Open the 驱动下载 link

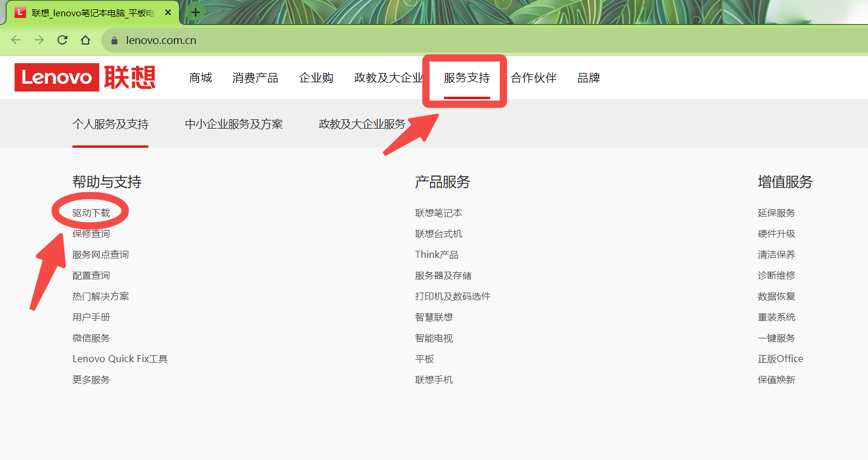tap(91, 213)
